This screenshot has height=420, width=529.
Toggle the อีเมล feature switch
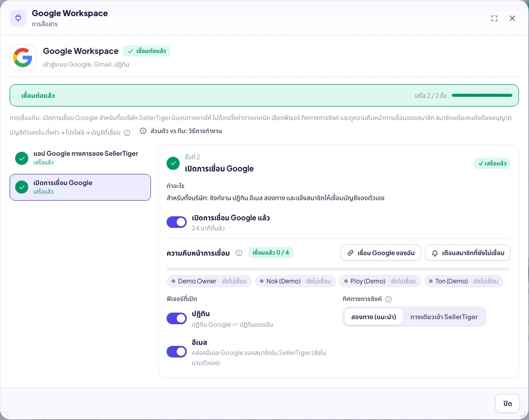[x=177, y=351]
